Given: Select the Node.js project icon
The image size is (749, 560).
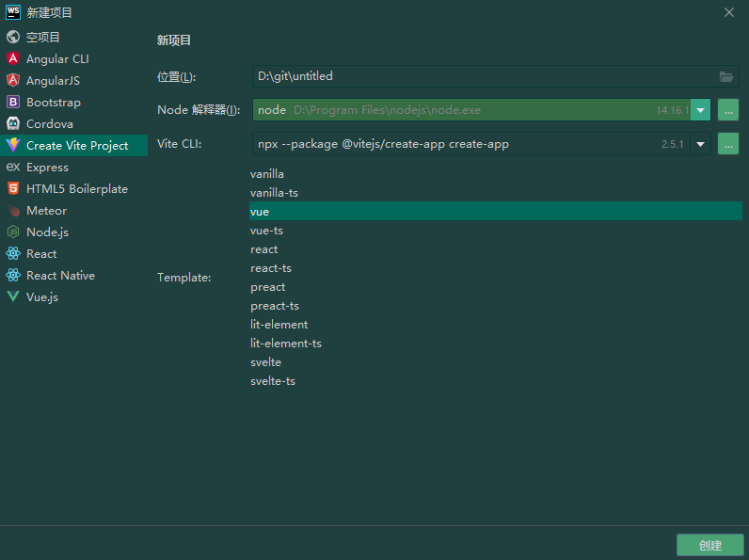Looking at the screenshot, I should tap(13, 232).
